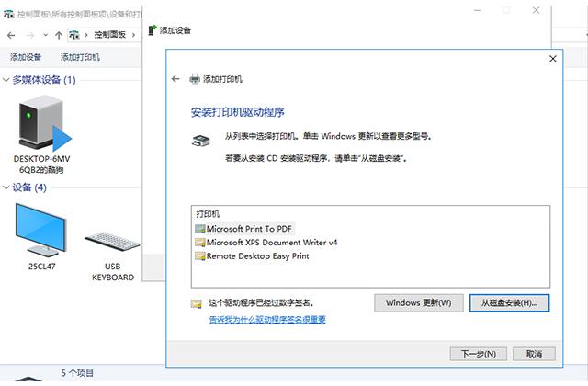Screen dimensions: 588x386
Task: Open the driver signing importance link
Action: [x=267, y=320]
